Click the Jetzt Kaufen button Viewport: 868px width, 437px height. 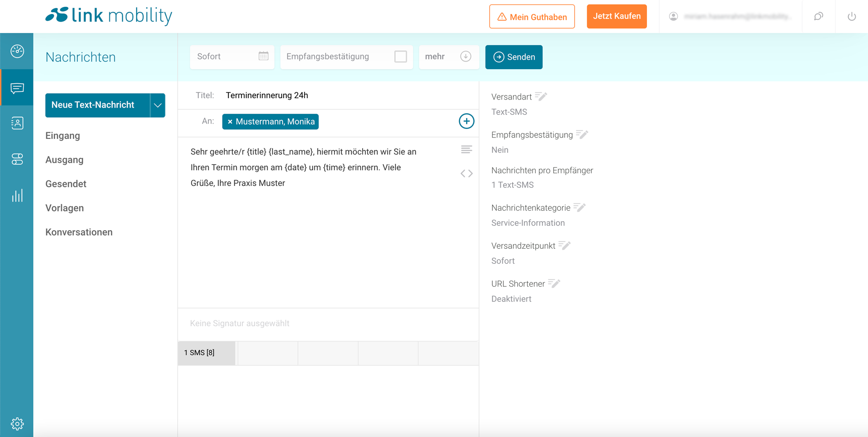pos(617,16)
